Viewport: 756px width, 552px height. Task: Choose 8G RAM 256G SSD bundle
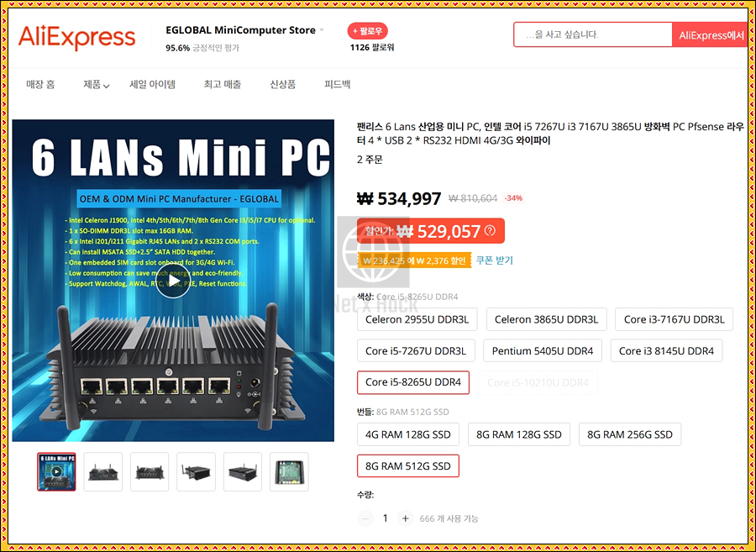click(x=630, y=434)
